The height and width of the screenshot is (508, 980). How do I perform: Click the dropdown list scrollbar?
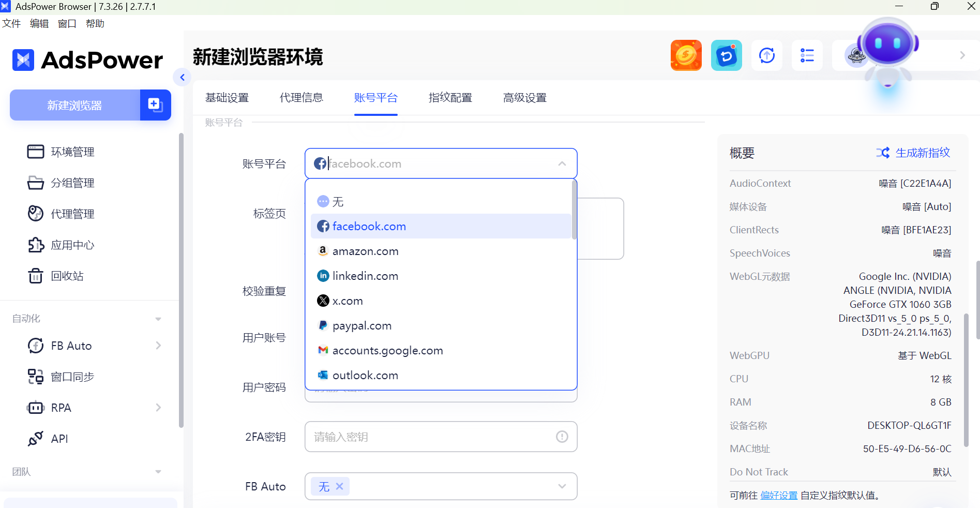[574, 210]
